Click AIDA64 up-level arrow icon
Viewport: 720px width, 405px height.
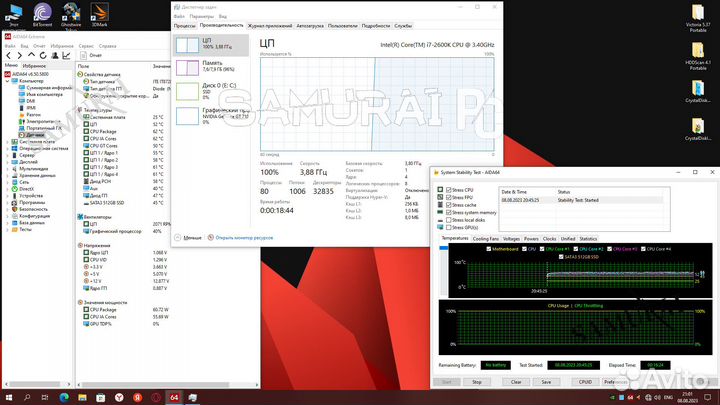31,56
